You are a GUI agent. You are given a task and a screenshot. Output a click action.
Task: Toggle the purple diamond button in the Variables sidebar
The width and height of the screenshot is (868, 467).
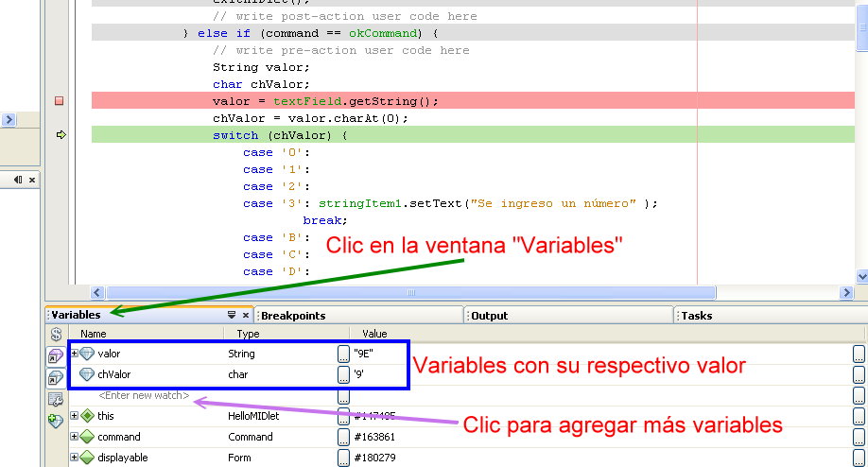[56, 356]
